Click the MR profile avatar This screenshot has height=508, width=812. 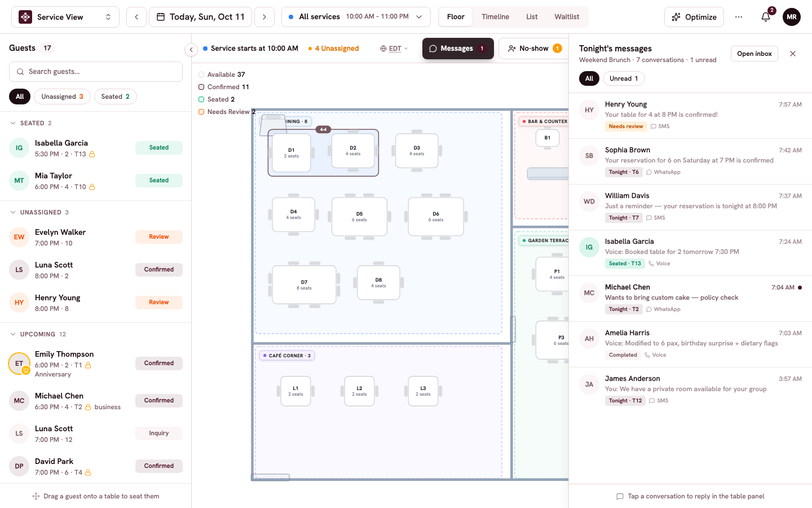(x=792, y=17)
